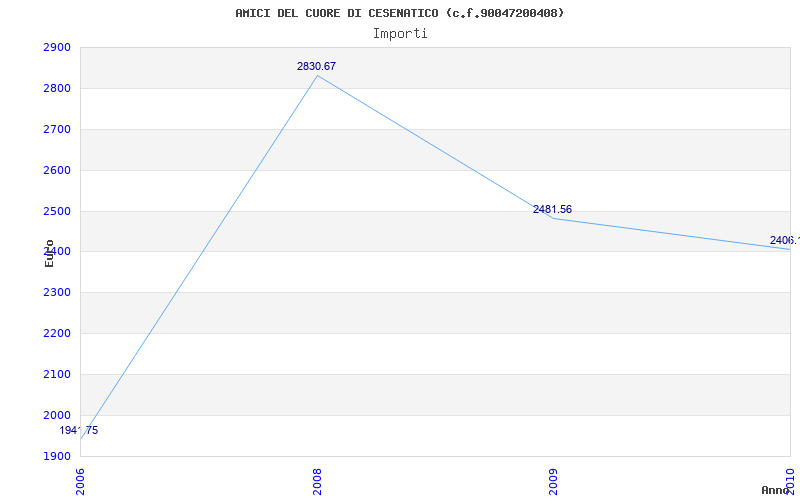Screen dimensions: 800x500
Task: Click the line vertex at the 2009 point
Action: (x=554, y=218)
